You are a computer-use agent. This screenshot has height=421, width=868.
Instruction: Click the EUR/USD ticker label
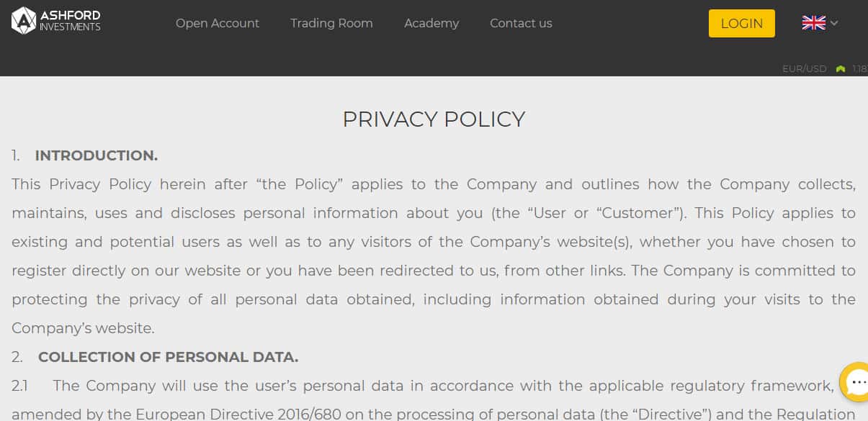(x=804, y=69)
